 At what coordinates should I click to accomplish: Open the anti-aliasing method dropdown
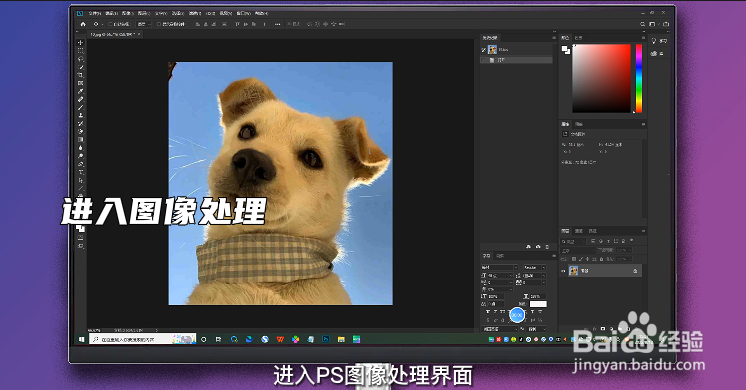click(x=537, y=329)
